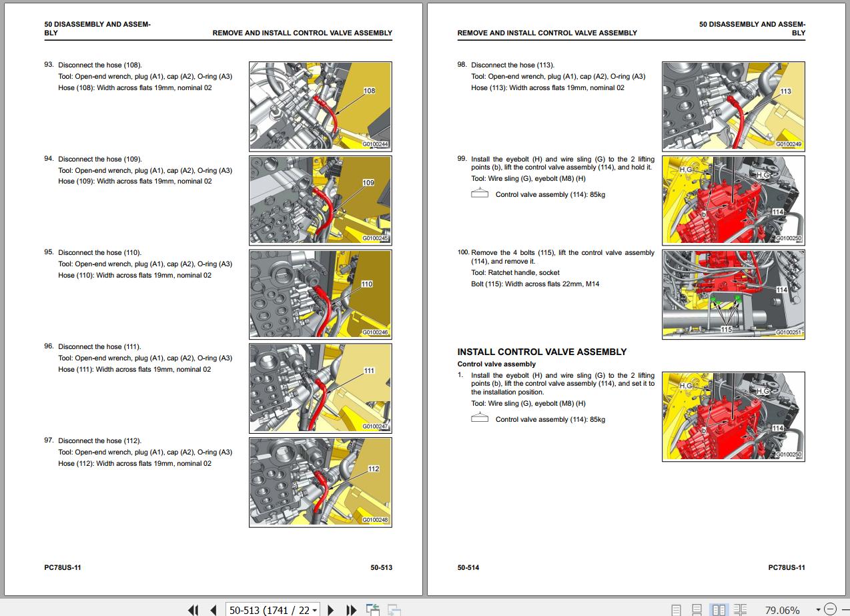Select the continuous facing pages layout
Screen dimensions: 850x616
741,609
